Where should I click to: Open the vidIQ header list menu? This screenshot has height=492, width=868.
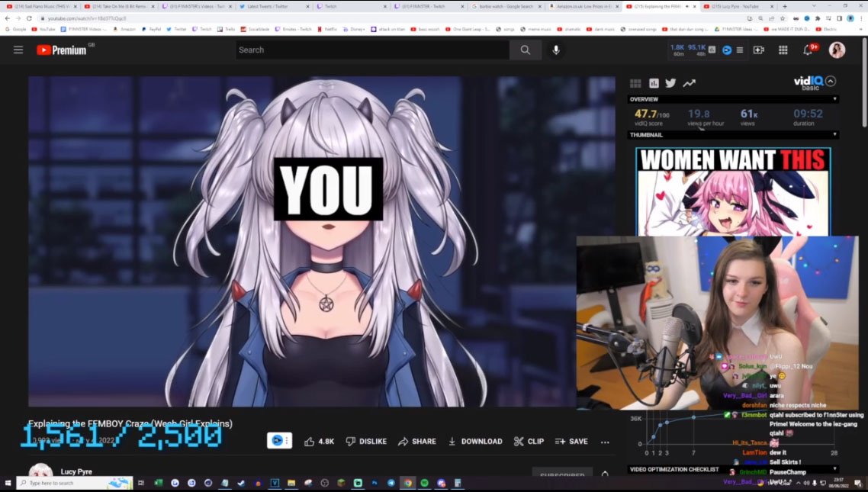tap(740, 50)
